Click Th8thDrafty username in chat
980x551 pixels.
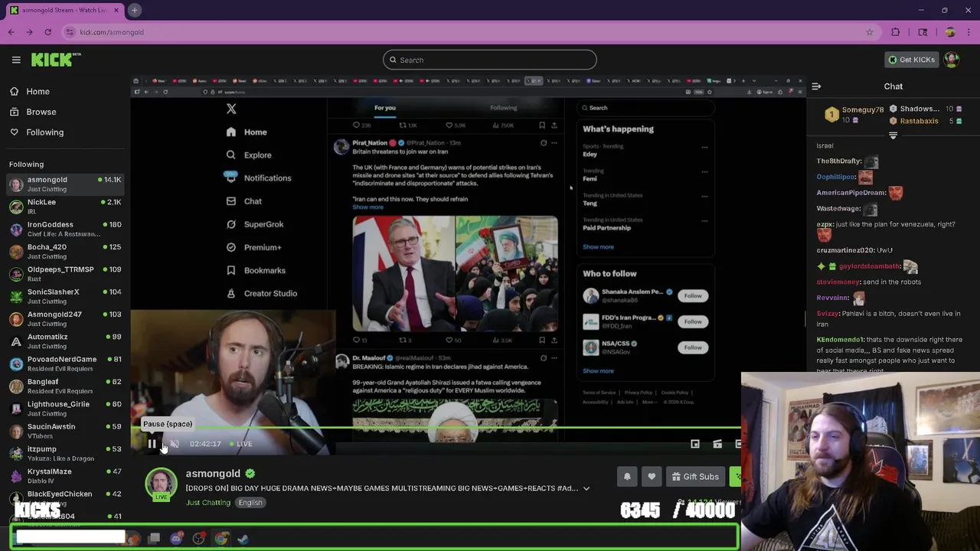[x=838, y=161]
